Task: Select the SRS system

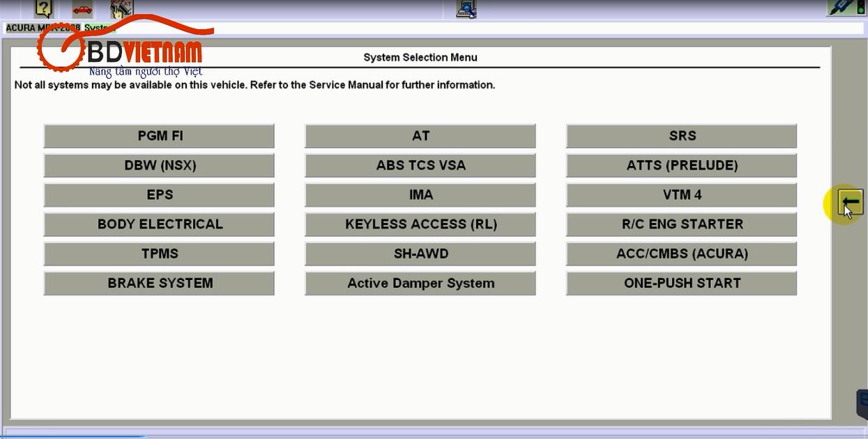Action: pyautogui.click(x=681, y=136)
